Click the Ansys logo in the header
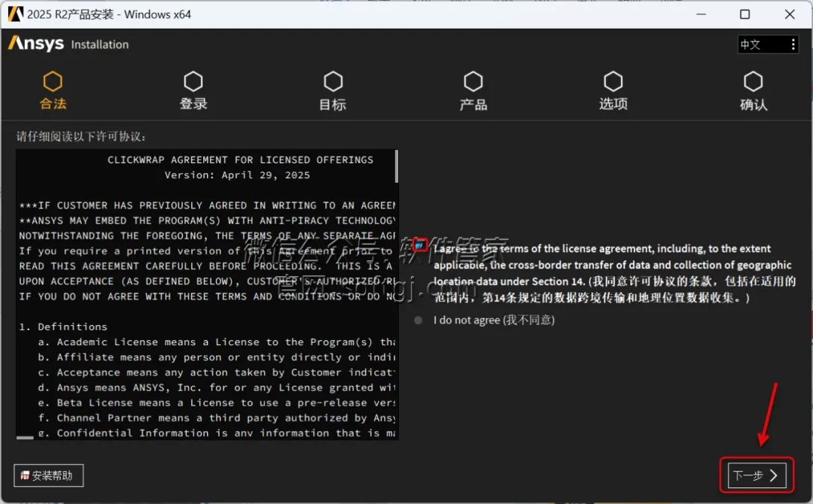Image resolution: width=813 pixels, height=504 pixels. (x=36, y=44)
